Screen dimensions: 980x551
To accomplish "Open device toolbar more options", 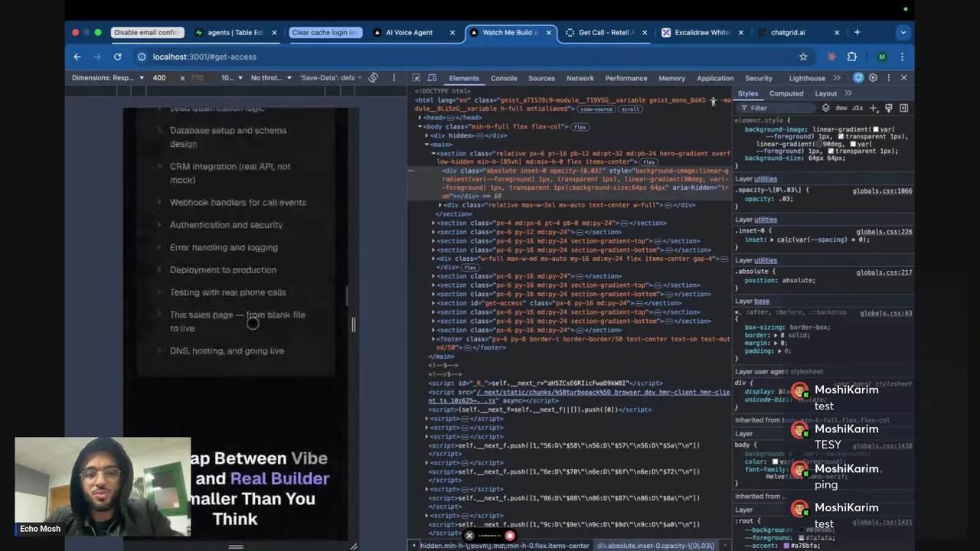I will coord(394,78).
